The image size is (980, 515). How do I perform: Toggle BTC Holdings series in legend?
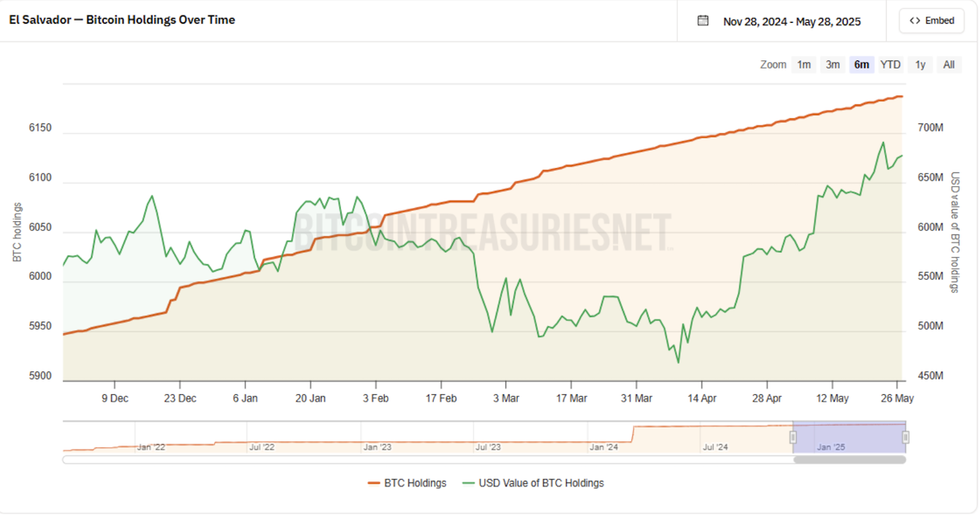407,483
